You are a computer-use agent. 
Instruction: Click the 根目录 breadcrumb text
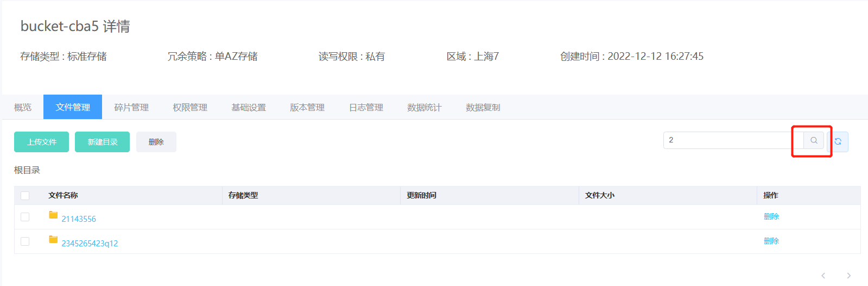point(27,170)
